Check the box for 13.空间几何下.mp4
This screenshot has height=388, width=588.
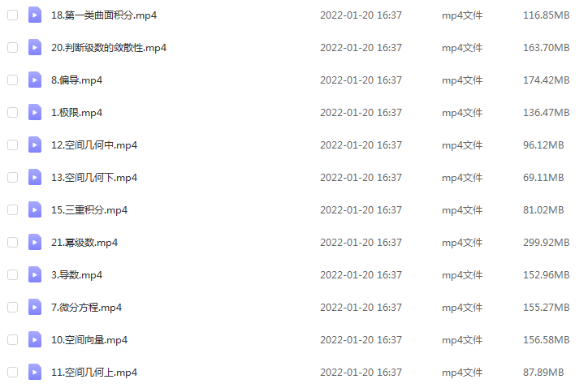[13, 177]
